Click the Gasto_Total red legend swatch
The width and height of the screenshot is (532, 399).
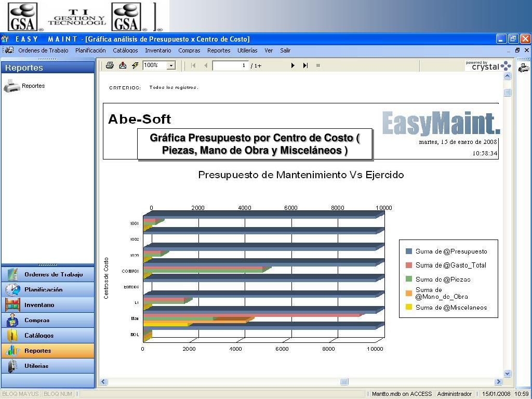tap(409, 265)
